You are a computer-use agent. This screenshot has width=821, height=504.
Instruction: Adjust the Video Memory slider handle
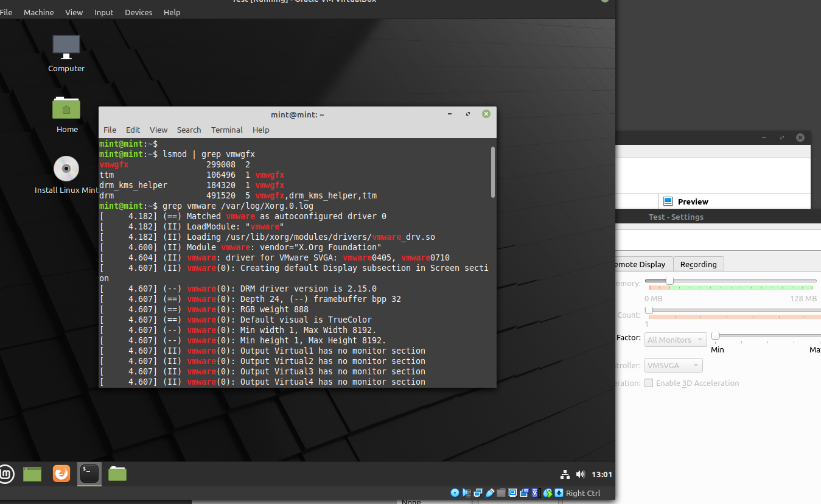669,281
